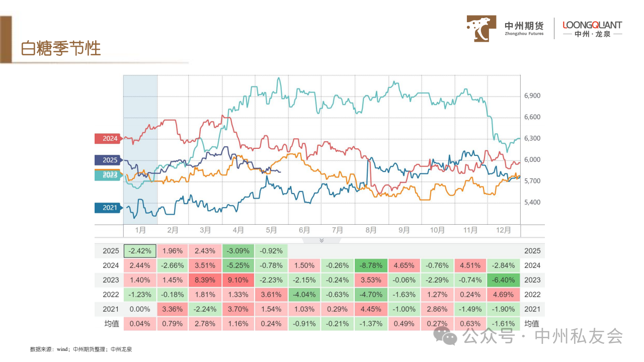Click the -6.40% cell in the 2023 row
Image resolution: width=644 pixels, height=362 pixels.
pyautogui.click(x=504, y=280)
